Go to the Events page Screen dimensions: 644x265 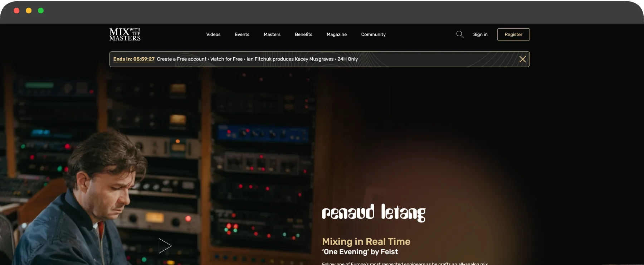pyautogui.click(x=242, y=34)
